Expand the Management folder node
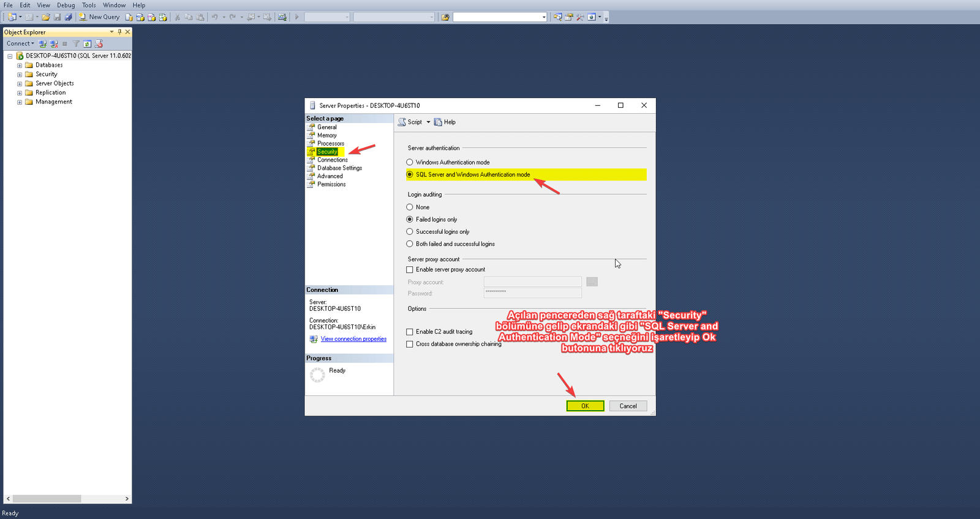 pos(20,102)
